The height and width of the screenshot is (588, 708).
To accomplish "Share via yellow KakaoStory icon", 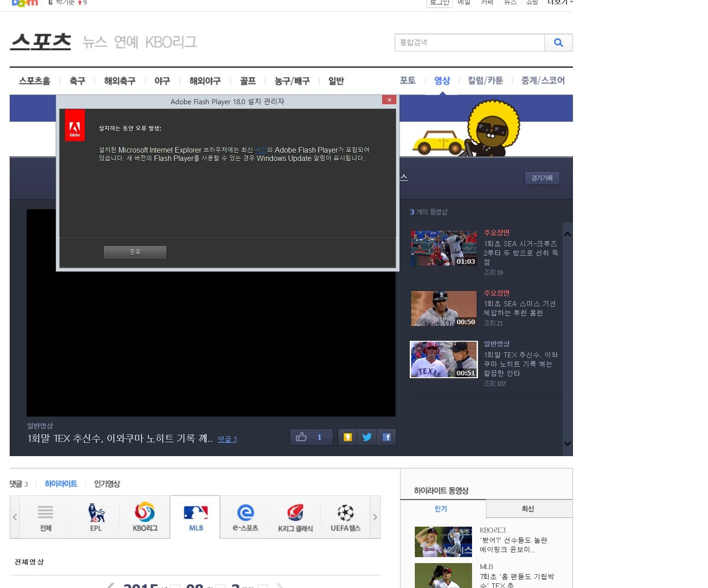I will pos(348,437).
